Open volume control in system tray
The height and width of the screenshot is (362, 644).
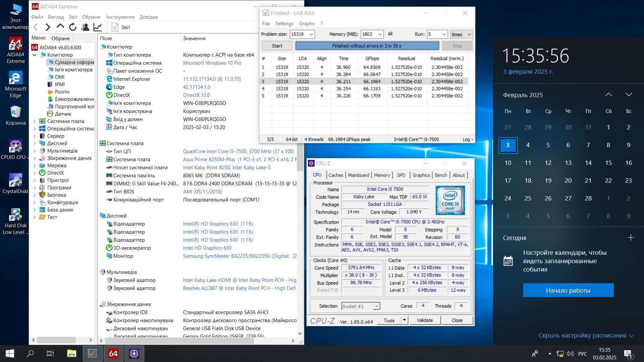pos(570,354)
